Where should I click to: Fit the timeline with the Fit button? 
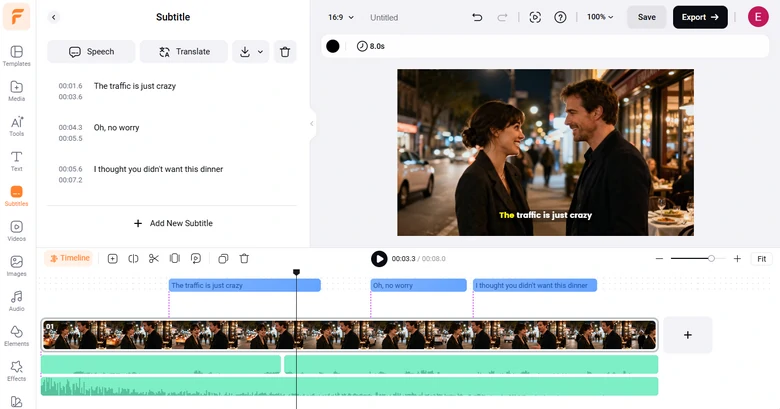tap(762, 259)
